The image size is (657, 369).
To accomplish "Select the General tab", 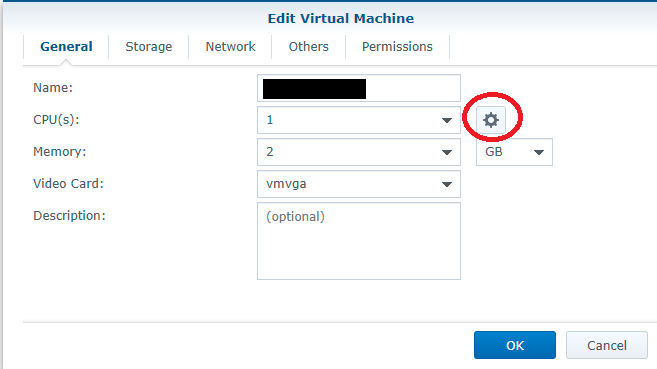I will (66, 46).
